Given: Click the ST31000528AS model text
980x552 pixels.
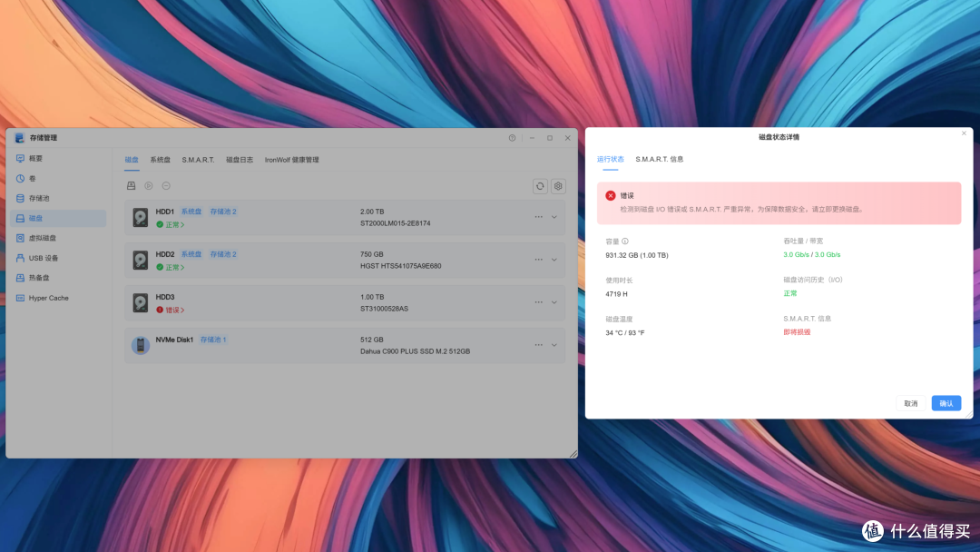Looking at the screenshot, I should pyautogui.click(x=384, y=308).
